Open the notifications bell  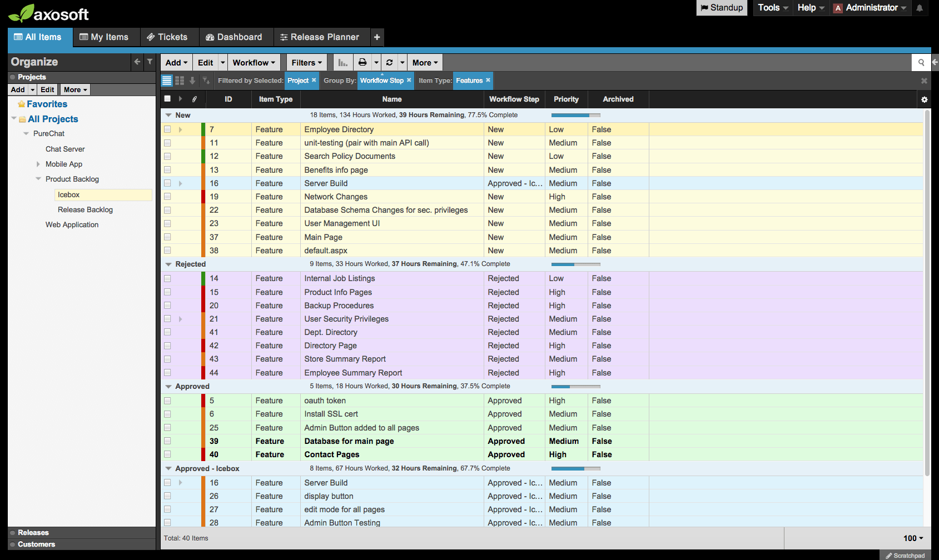[x=920, y=8]
